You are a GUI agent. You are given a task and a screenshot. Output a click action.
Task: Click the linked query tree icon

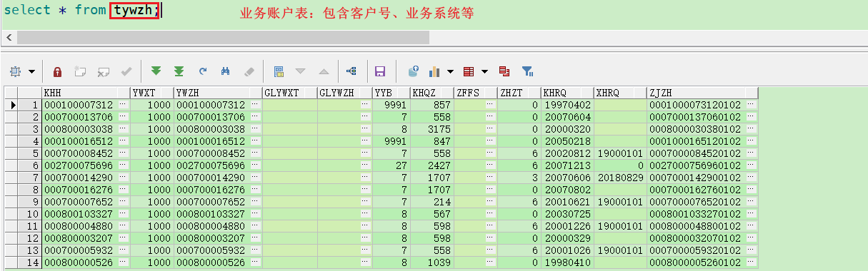pos(351,71)
